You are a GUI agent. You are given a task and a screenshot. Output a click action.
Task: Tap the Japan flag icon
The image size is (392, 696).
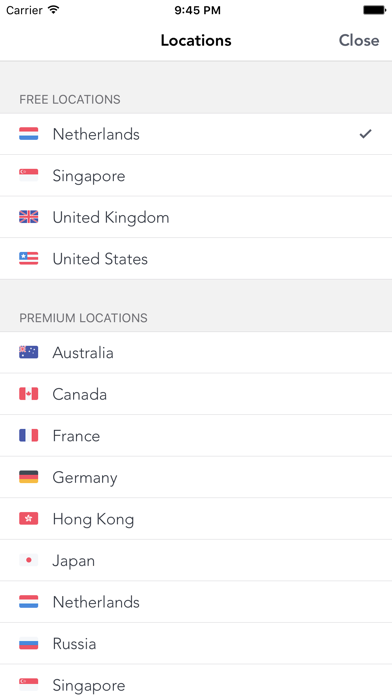tap(28, 560)
